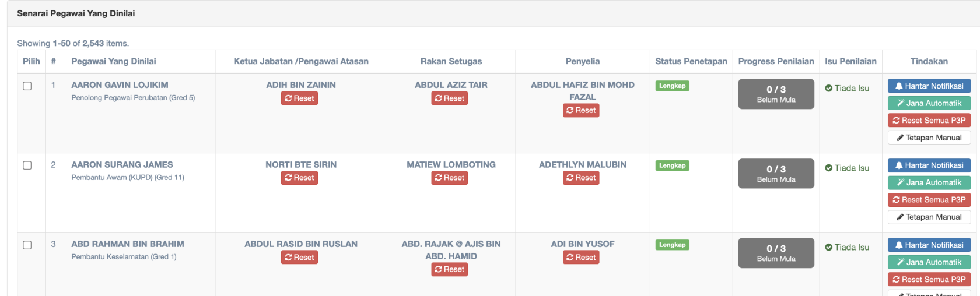Reset penyelia Adi Bin Yusof

(581, 258)
